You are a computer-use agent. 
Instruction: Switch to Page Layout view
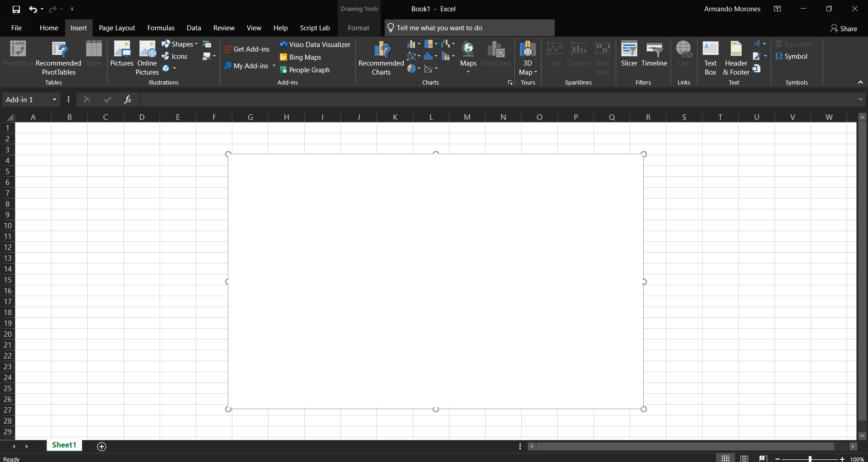(x=744, y=458)
